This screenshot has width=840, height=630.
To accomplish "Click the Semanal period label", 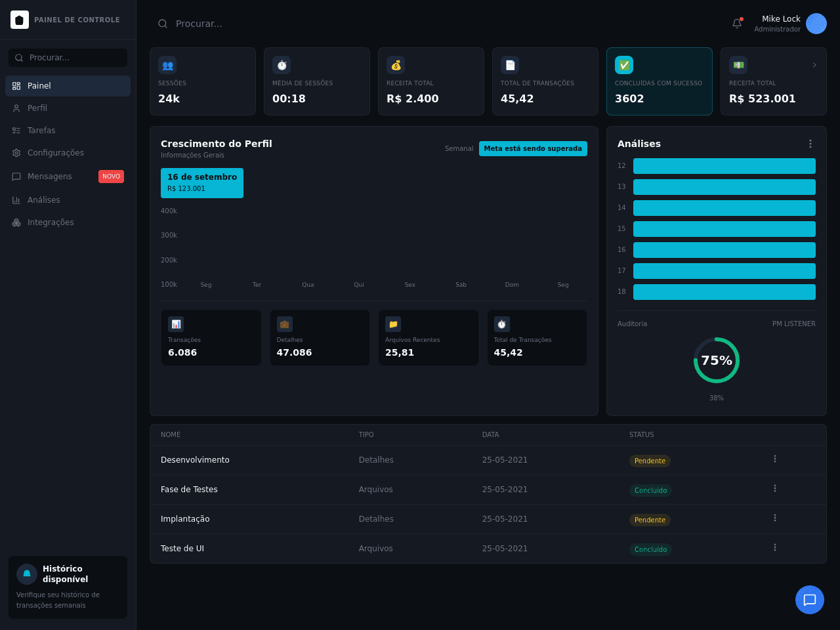I will [459, 149].
